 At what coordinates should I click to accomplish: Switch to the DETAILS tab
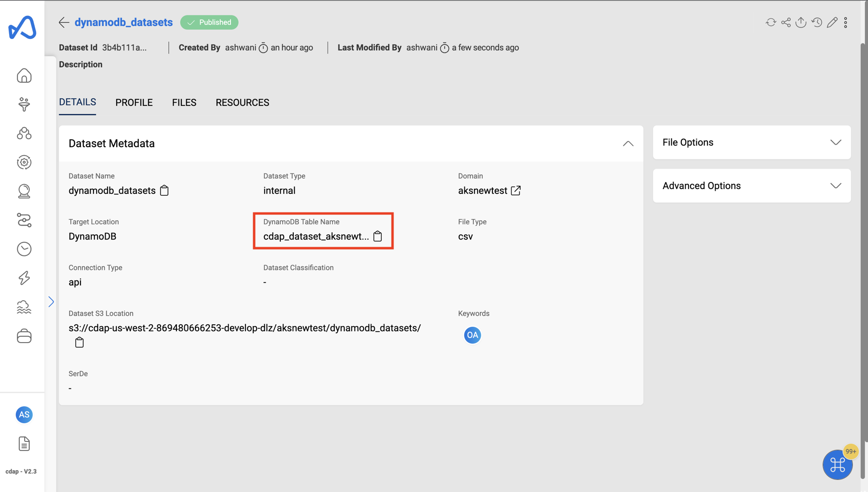tap(78, 102)
